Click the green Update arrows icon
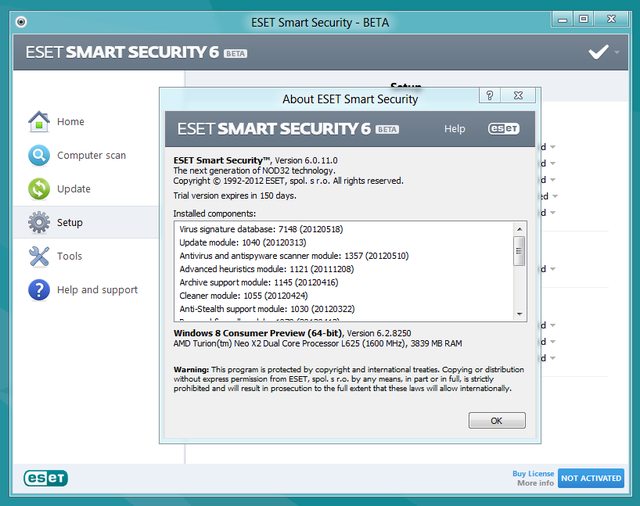The width and height of the screenshot is (640, 506). coord(39,189)
